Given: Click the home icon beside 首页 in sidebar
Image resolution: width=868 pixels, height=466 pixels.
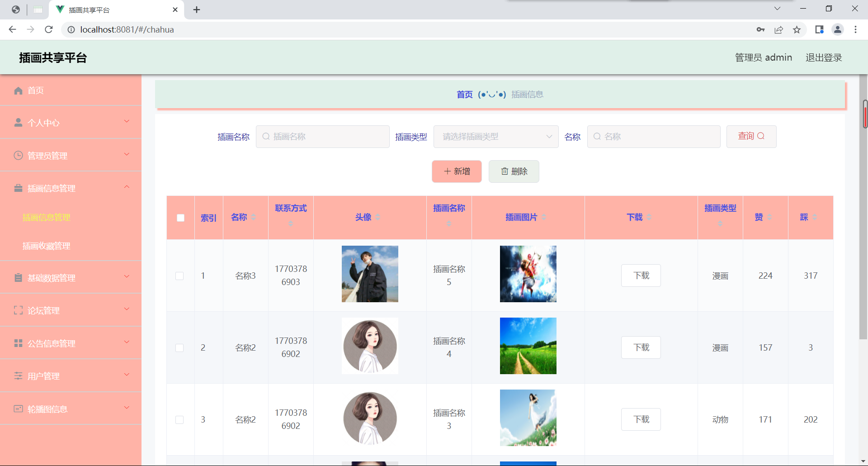Looking at the screenshot, I should [18, 90].
